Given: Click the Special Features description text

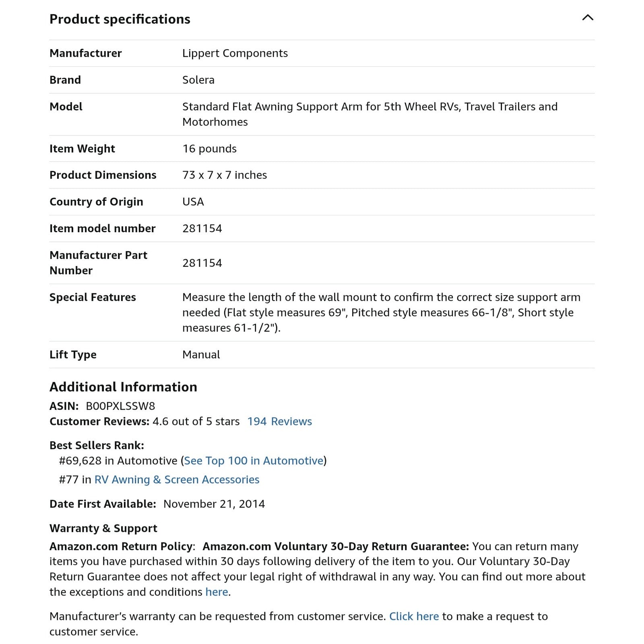Looking at the screenshot, I should pos(381,312).
